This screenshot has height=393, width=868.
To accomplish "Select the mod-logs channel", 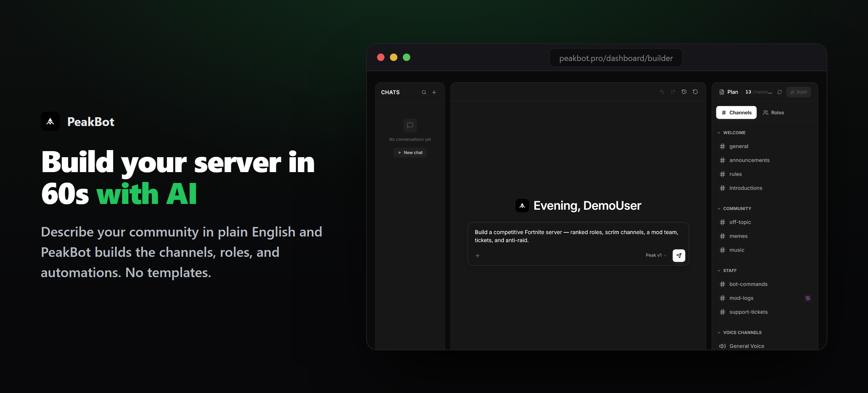I will coord(765,298).
